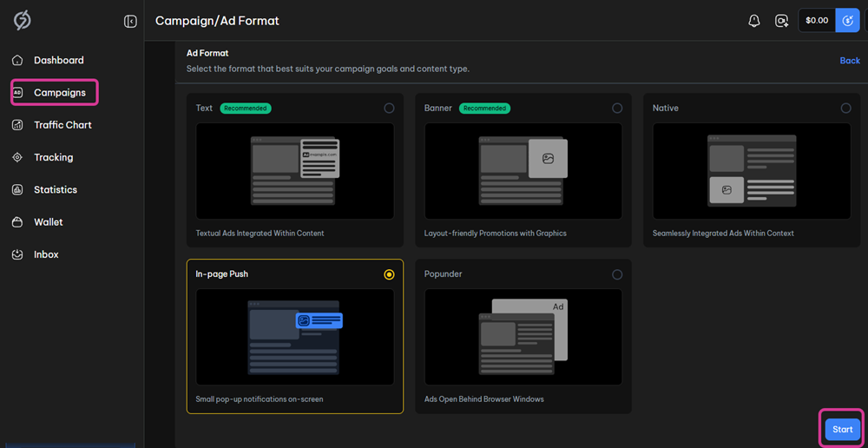Click the $0.00 balance display
Screen dimensions: 868x448
point(817,21)
